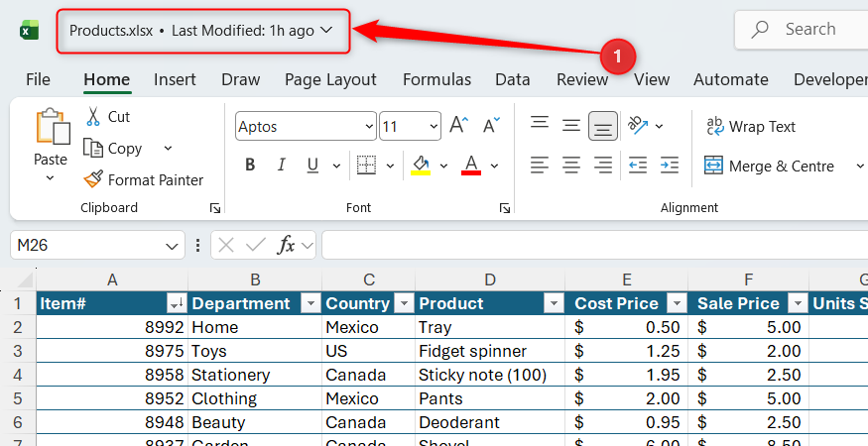Expand borders options arrow
This screenshot has height=446, width=868.
pyautogui.click(x=390, y=166)
